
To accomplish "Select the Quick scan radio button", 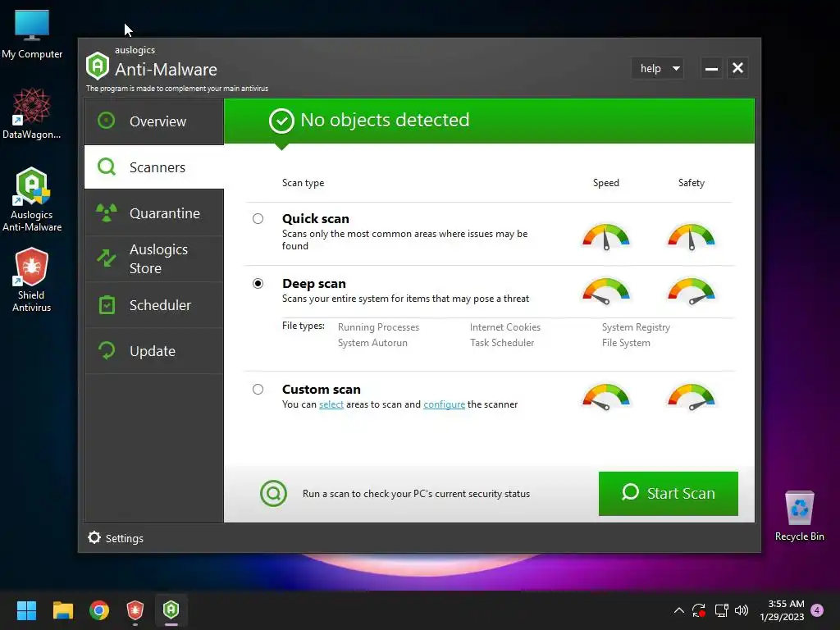I will point(258,218).
